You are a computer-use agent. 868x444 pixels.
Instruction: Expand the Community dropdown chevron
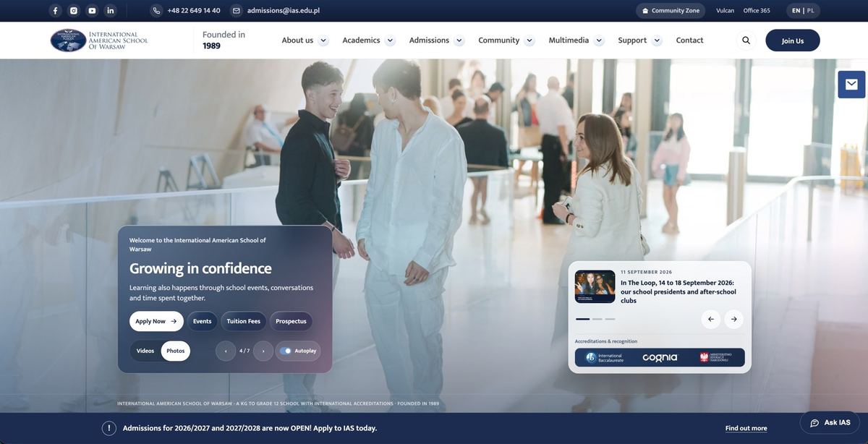pos(529,40)
